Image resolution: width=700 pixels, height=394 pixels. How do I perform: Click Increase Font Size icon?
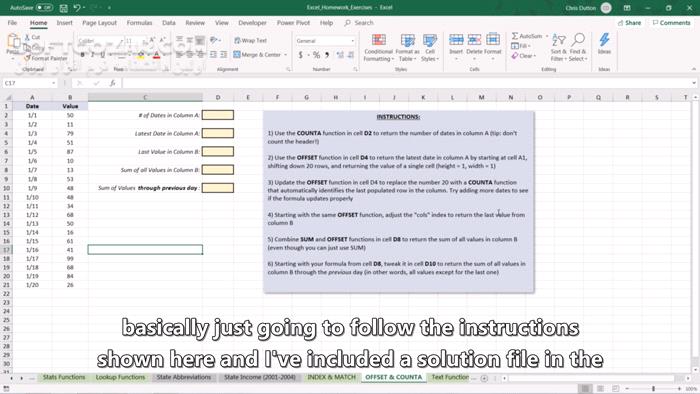click(x=152, y=41)
